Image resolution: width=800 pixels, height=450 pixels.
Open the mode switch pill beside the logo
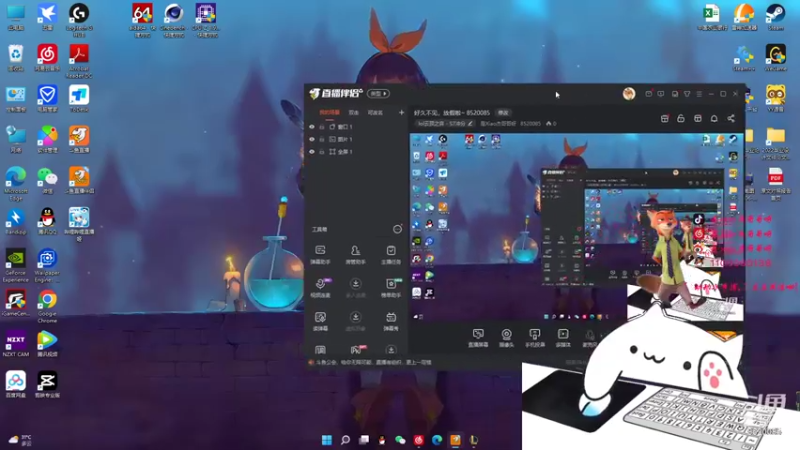click(x=378, y=94)
